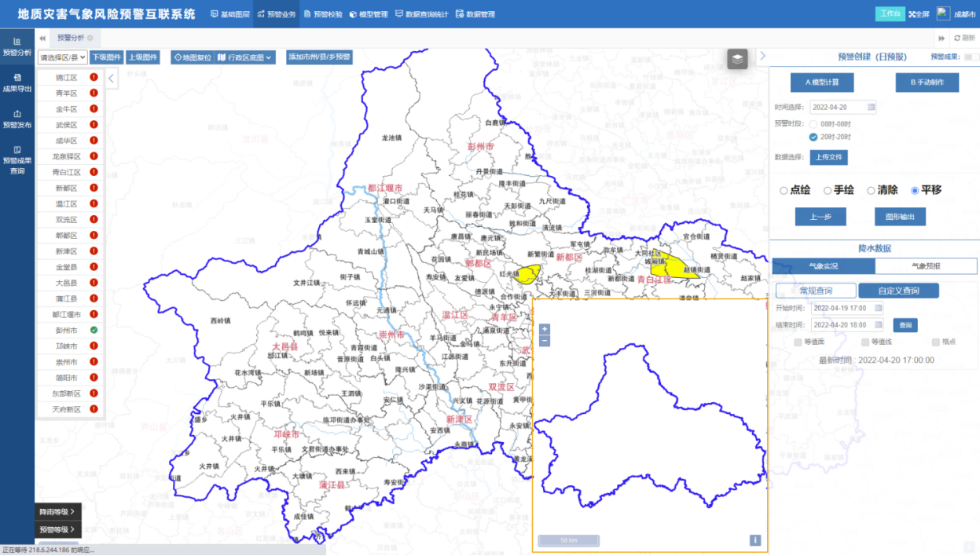
Task: Open the 数据管理 menu
Action: tap(475, 14)
